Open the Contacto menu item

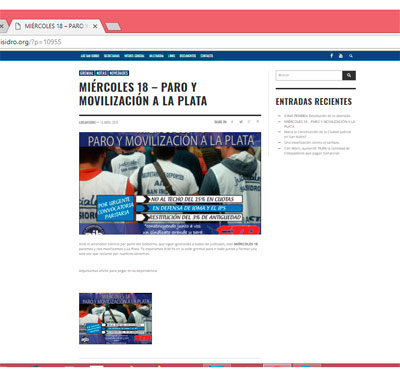tap(207, 56)
